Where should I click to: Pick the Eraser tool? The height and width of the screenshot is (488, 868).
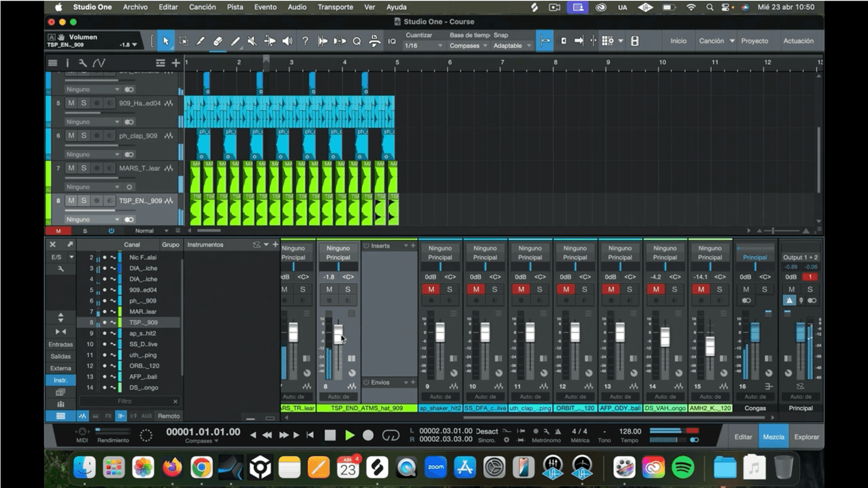[218, 41]
